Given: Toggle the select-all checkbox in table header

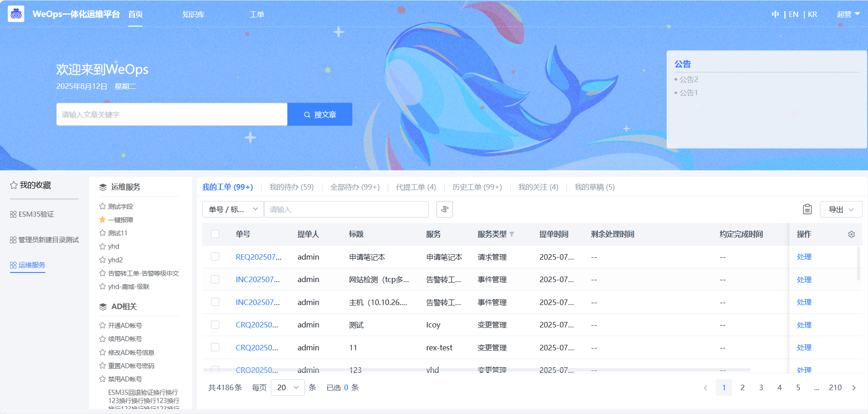Looking at the screenshot, I should coord(215,234).
